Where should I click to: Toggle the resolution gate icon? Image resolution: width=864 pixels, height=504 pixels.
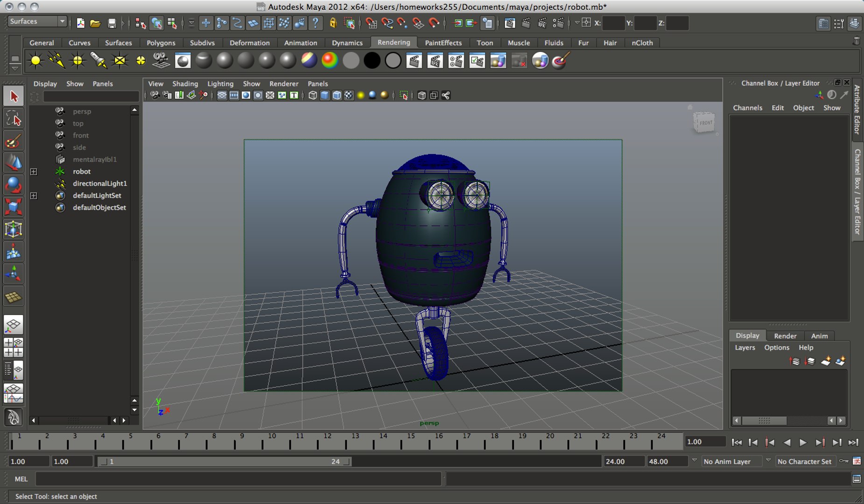click(246, 95)
